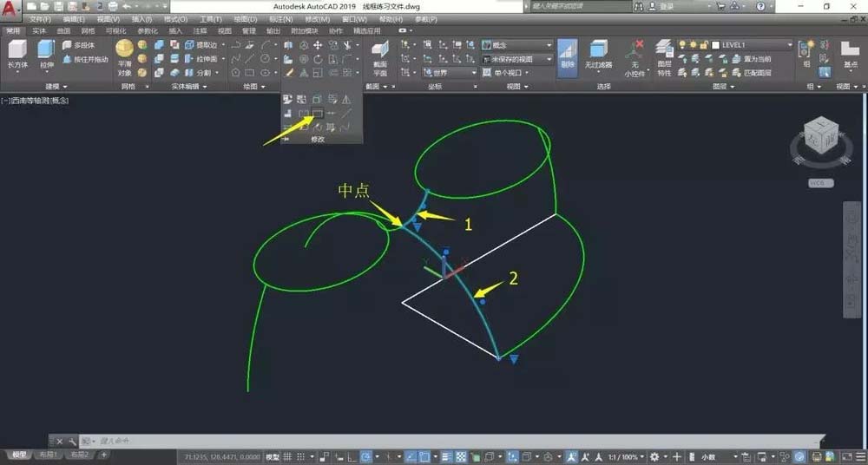
Task: Select the Presspull (按住并拖动) tool
Action: tap(85, 59)
